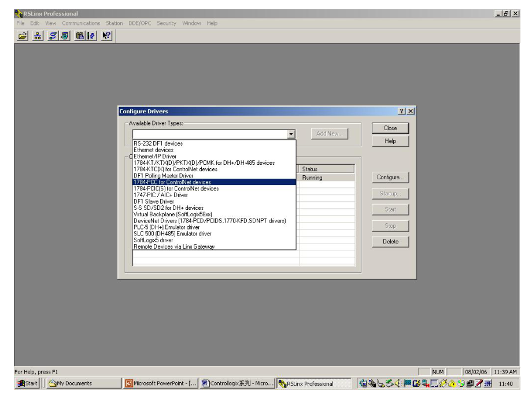This screenshot has width=532, height=399.
Task: Click the Delete button
Action: [391, 241]
